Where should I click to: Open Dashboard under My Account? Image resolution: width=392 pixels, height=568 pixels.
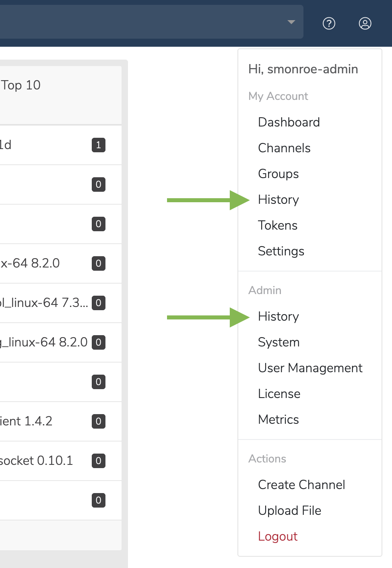coord(289,122)
